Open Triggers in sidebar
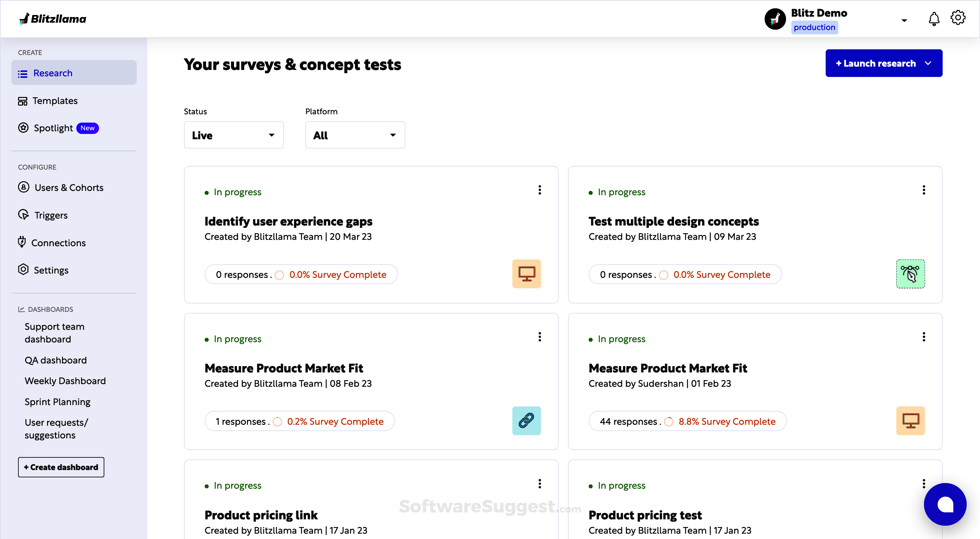The width and height of the screenshot is (980, 539). coord(51,215)
